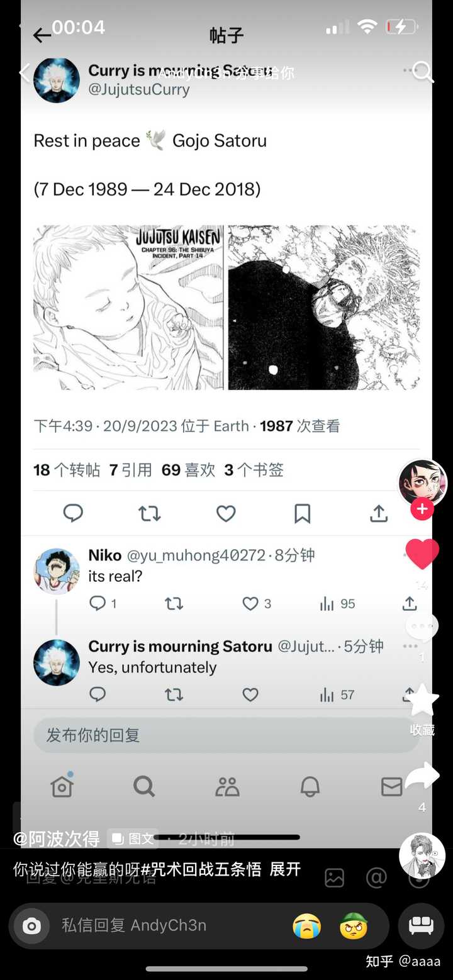
Task: Follow the author with the red plus badge
Action: [x=422, y=509]
